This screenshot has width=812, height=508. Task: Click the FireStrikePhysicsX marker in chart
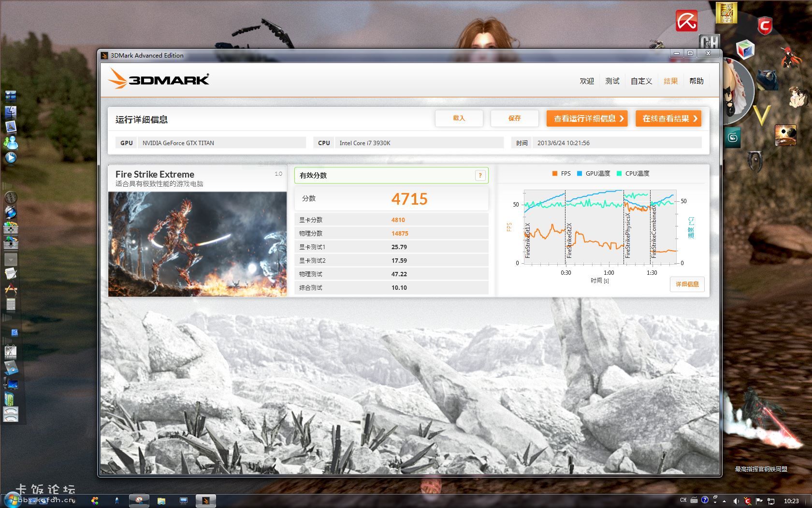pyautogui.click(x=627, y=236)
